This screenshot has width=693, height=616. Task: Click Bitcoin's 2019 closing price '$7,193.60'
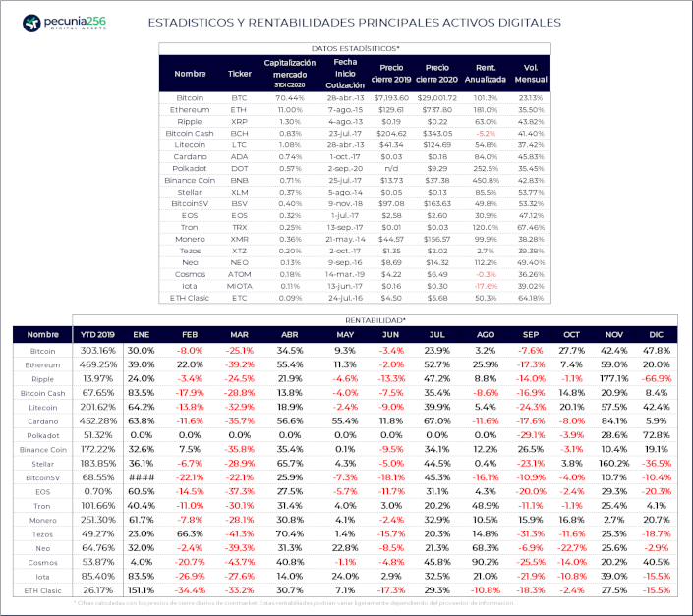(391, 98)
